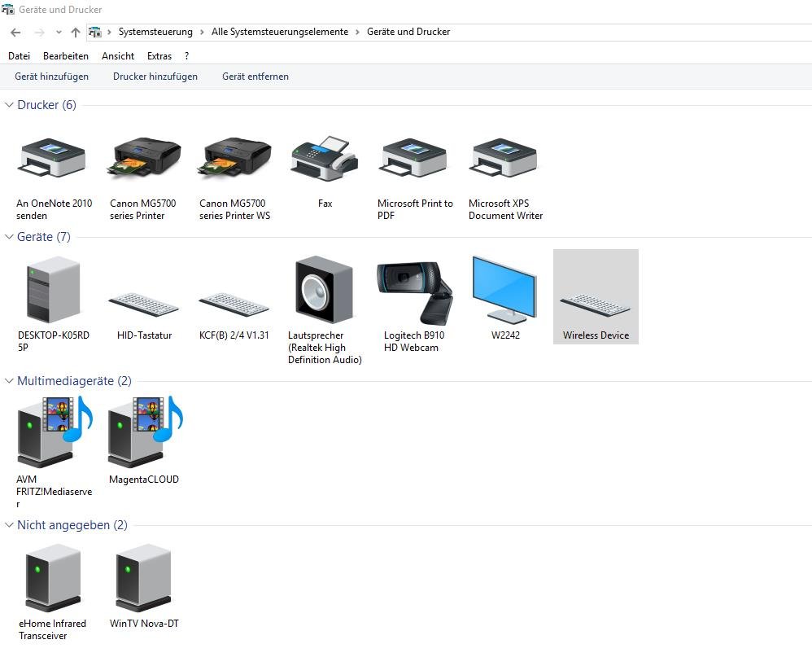Navigate to Alle Systemsteuerungselemente breadcrumb

(x=280, y=32)
